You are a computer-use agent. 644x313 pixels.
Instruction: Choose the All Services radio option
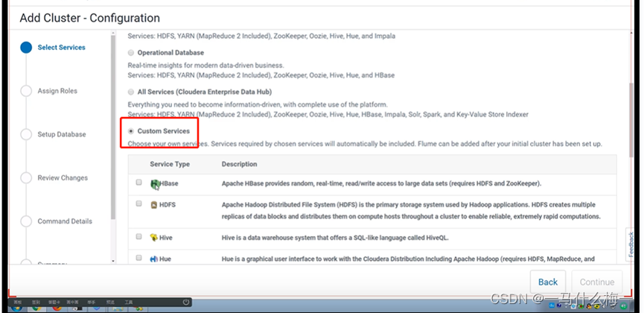tap(131, 92)
